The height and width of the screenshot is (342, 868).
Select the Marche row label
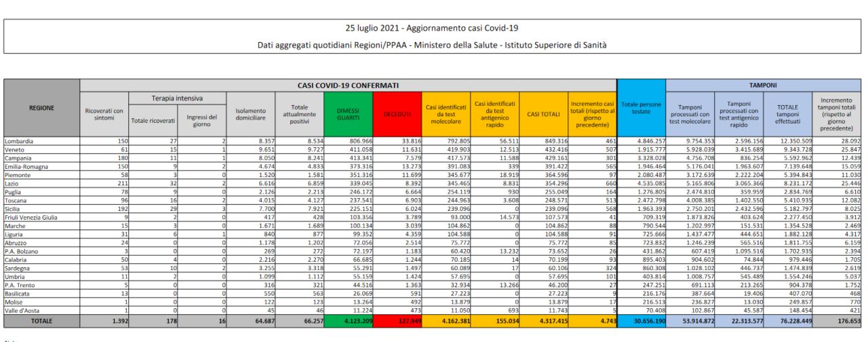click(x=16, y=225)
